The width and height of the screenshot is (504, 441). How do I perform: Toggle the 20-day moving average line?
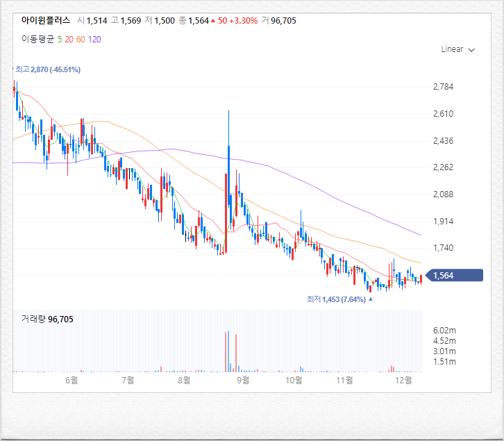tap(69, 40)
